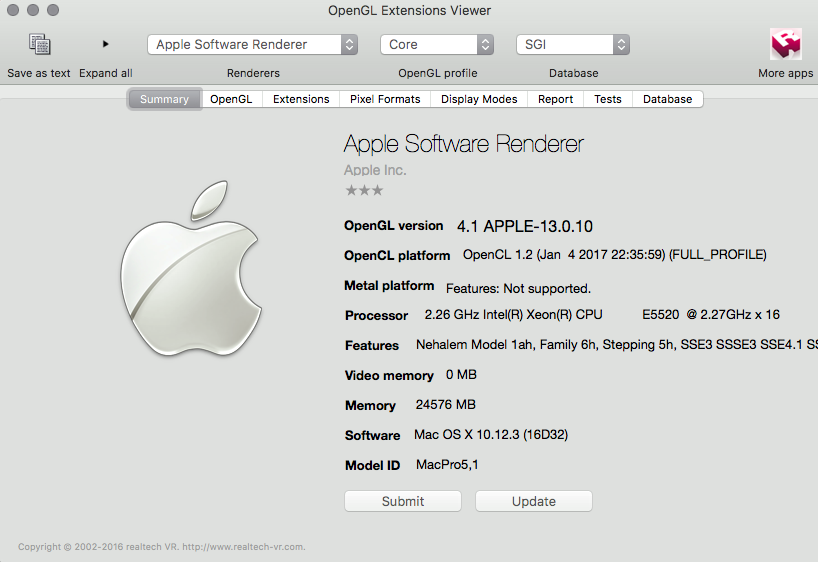The width and height of the screenshot is (818, 562).
Task: Open the Extensions tab
Action: 301,99
